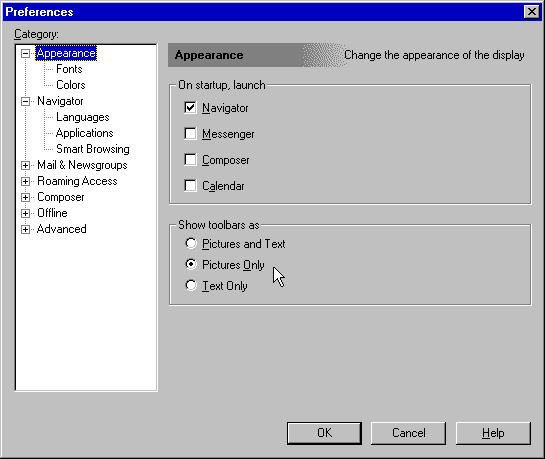Expand the Roaming Access category
Image resolution: width=545 pixels, height=459 pixels.
tap(25, 181)
